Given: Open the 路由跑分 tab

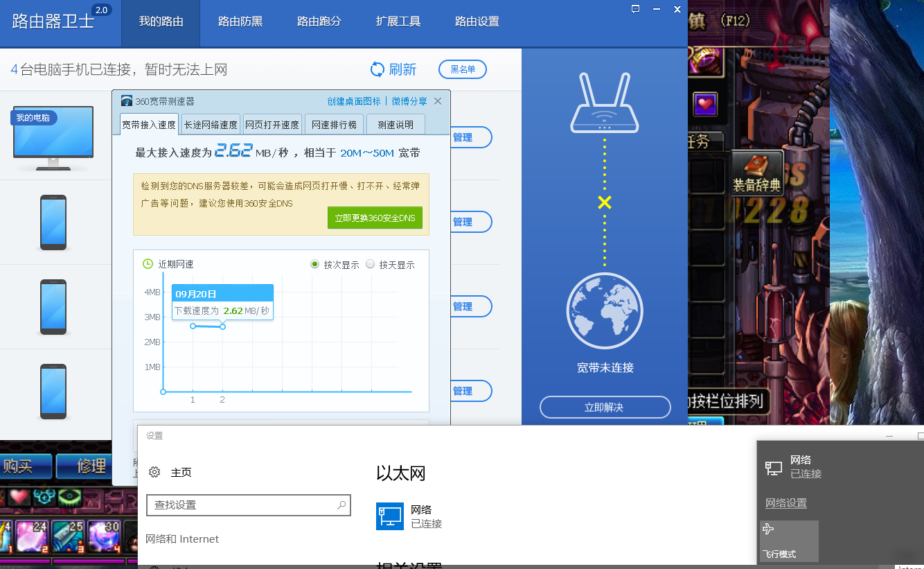Looking at the screenshot, I should click(x=319, y=21).
